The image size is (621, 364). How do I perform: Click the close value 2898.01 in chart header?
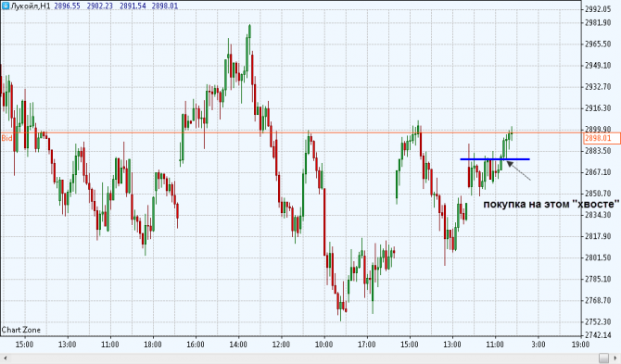(165, 6)
